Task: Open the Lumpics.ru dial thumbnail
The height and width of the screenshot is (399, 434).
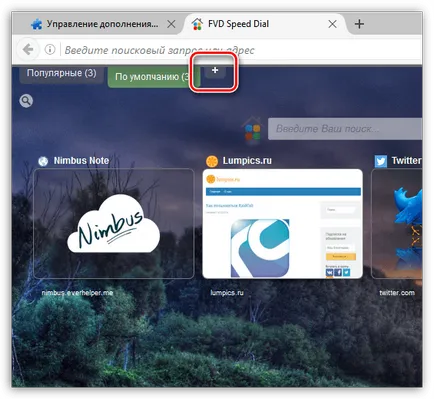Action: [x=283, y=223]
